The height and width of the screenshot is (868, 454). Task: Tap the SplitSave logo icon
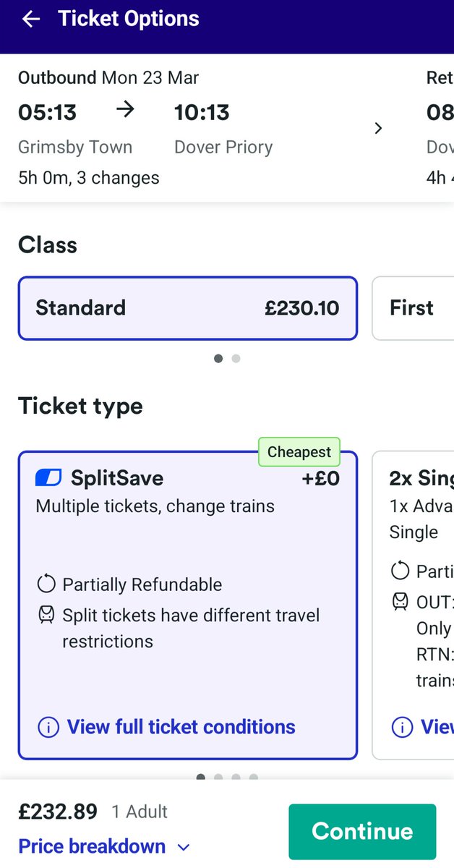point(48,477)
